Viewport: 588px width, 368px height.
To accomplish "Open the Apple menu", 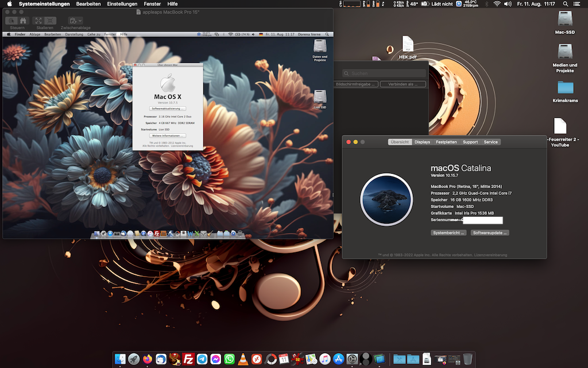I will point(9,4).
